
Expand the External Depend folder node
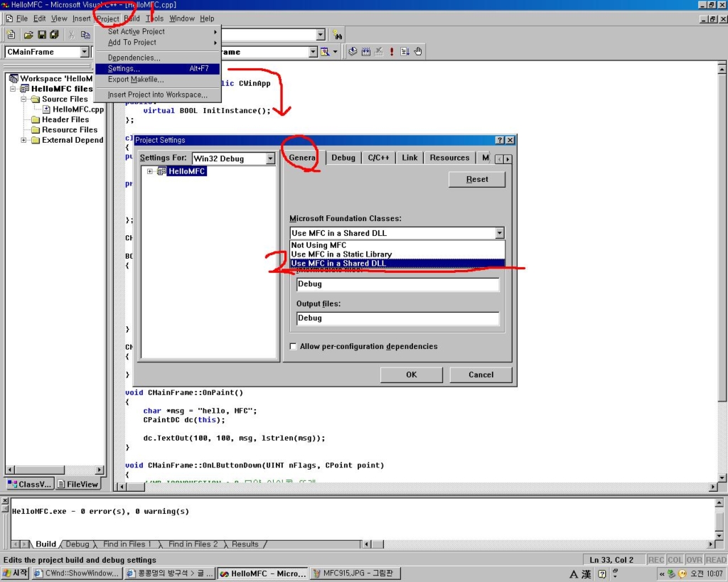tap(23, 140)
